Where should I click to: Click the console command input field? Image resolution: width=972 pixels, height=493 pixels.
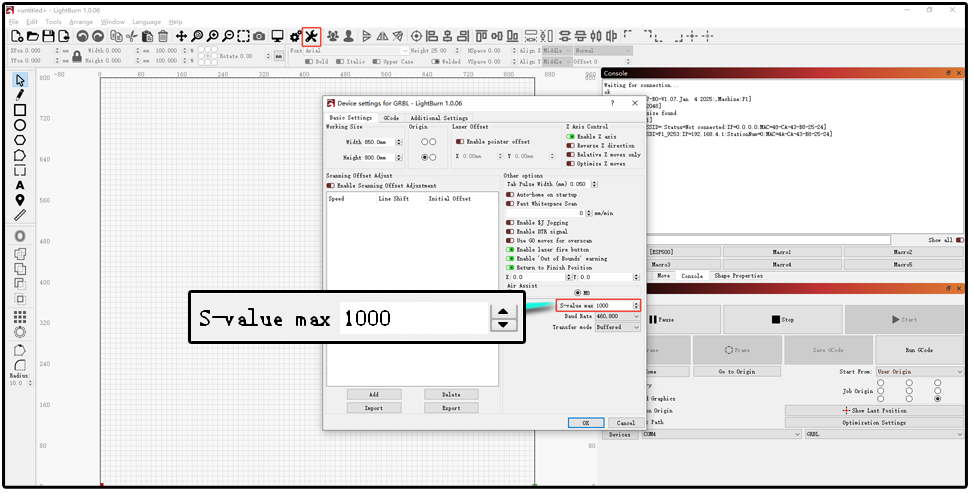pyautogui.click(x=767, y=240)
